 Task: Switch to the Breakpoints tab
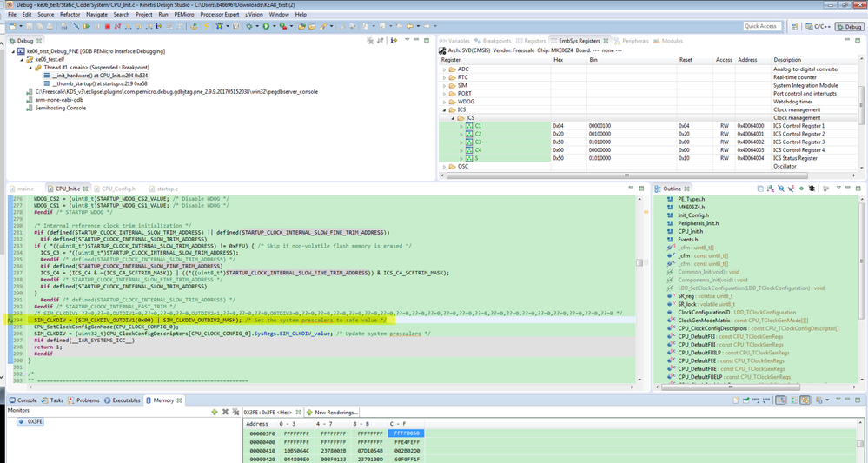(496, 41)
